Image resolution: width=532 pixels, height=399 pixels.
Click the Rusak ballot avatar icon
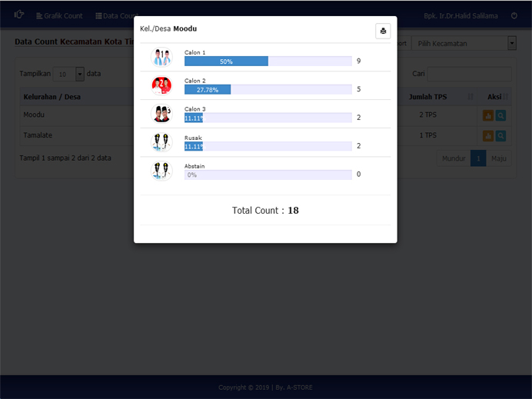click(161, 142)
